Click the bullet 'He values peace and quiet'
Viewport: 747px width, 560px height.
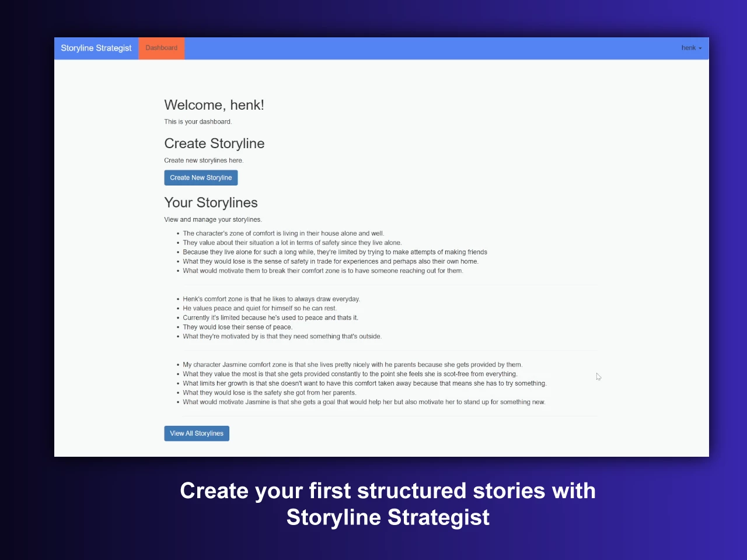pos(260,308)
